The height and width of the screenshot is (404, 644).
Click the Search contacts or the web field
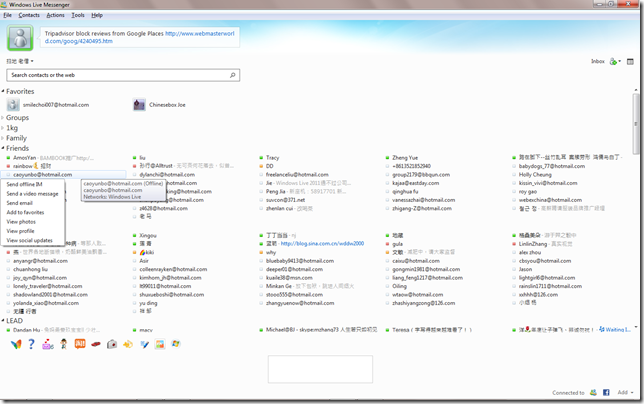coord(123,75)
